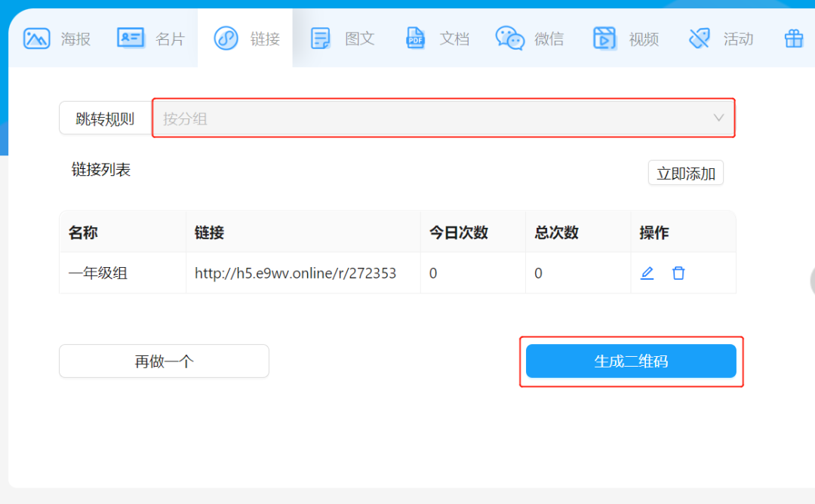Viewport: 815px width, 504px height.
Task: Click the image-text (图文) document icon
Action: pyautogui.click(x=320, y=38)
